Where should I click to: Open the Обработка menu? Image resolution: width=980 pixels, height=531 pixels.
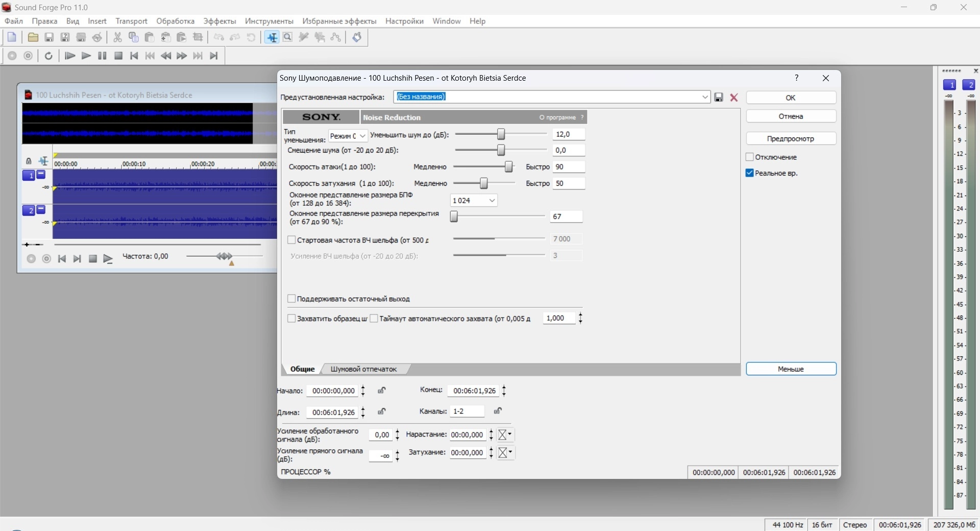tap(176, 21)
